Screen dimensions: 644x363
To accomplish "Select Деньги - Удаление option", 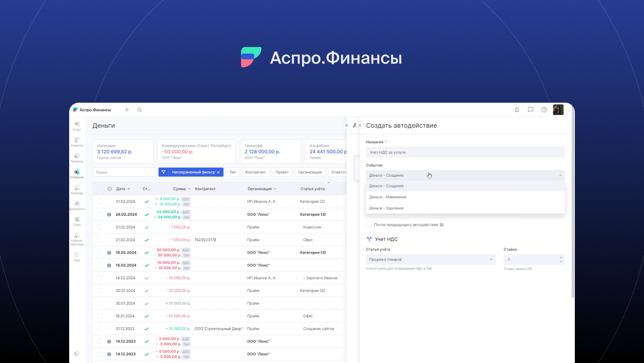I will click(x=465, y=208).
